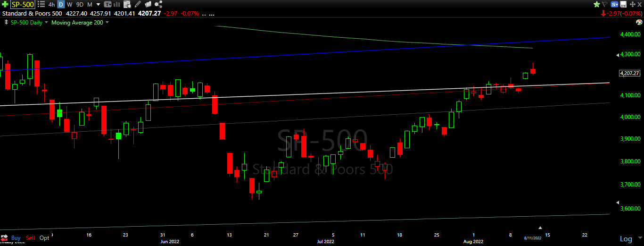Click the Jul 2022 date axis label
Viewport: 644px width, 246px height.
326,242
